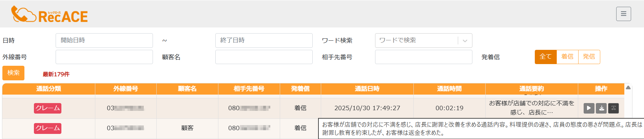
Task: Click the クレーム tag for 顧客 row
Action: [x=47, y=128]
